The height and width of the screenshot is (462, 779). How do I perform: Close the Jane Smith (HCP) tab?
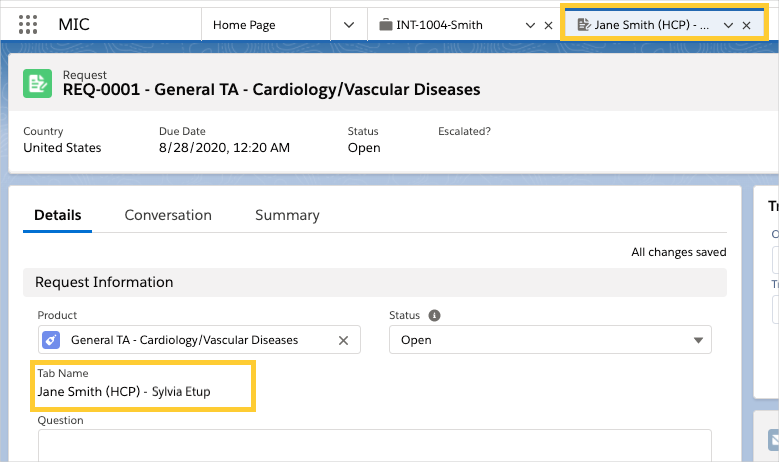click(746, 25)
